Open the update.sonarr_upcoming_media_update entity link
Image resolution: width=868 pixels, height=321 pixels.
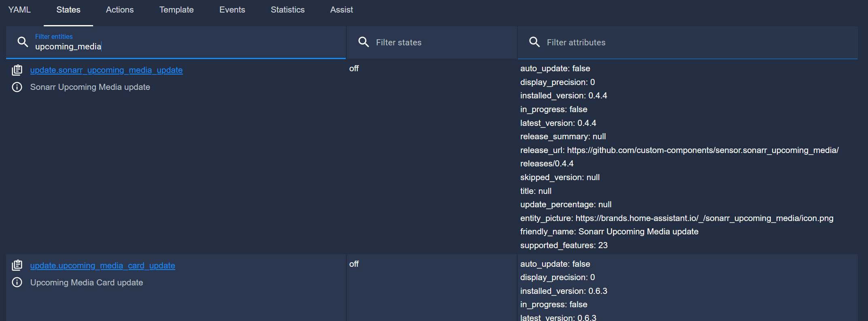(x=106, y=70)
